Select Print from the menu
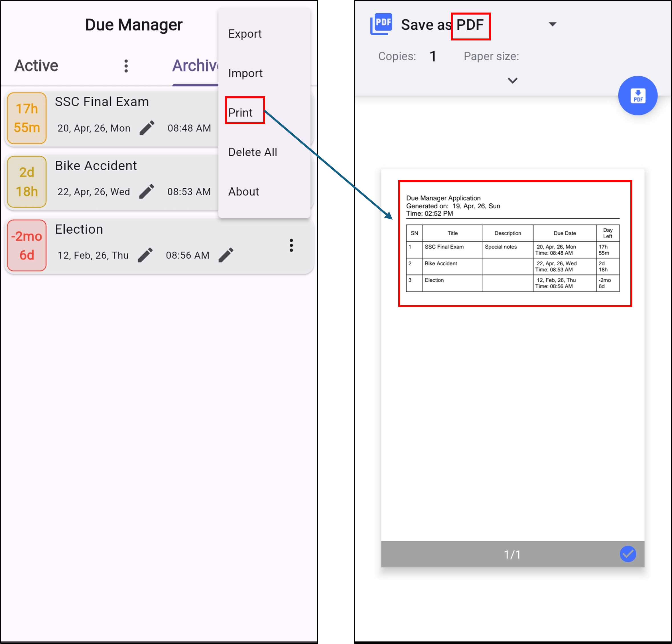The image size is (672, 644). click(241, 113)
